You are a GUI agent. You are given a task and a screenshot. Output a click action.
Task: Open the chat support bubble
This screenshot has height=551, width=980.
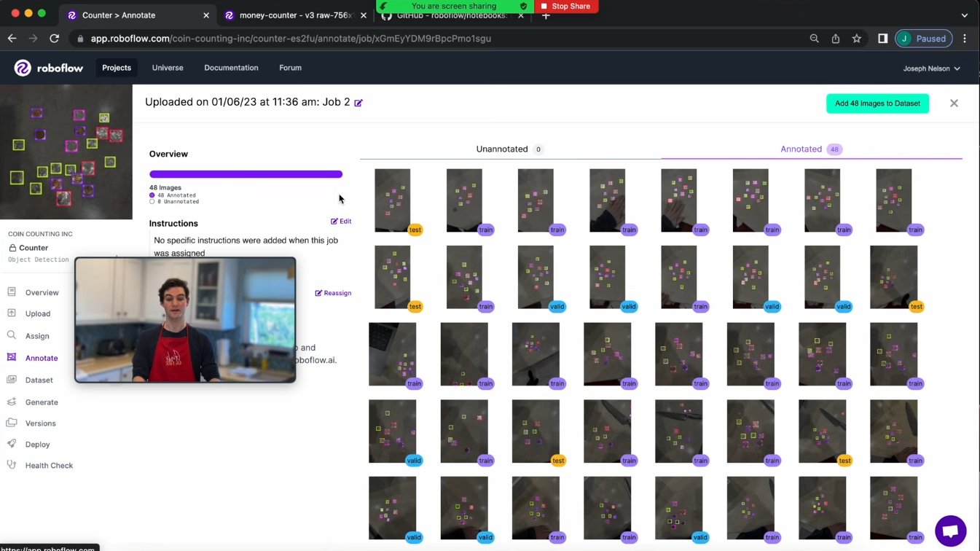pos(950,531)
